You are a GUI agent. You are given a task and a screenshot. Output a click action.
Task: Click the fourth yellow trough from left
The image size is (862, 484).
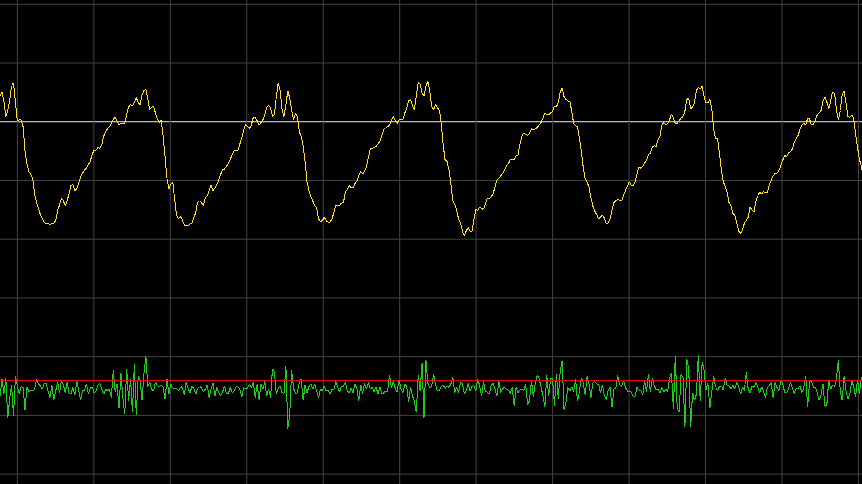click(x=465, y=233)
